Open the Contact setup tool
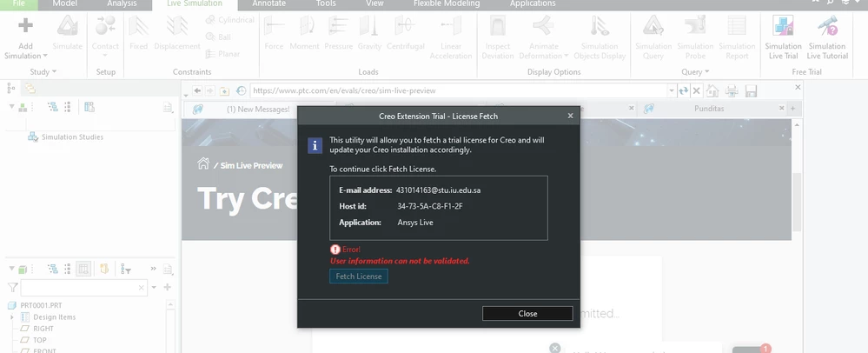 click(x=105, y=35)
